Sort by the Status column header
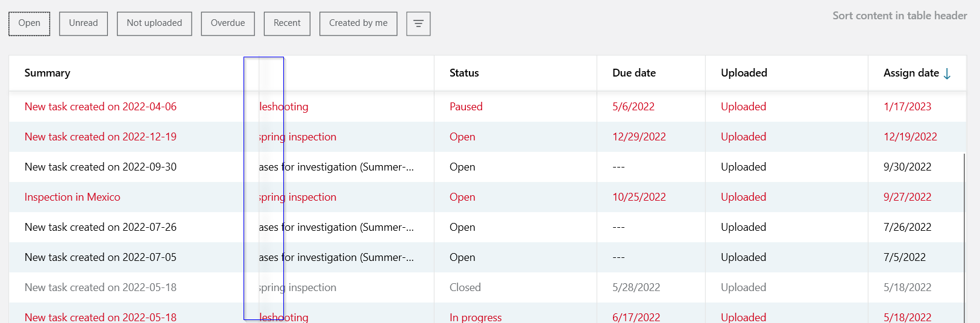The image size is (980, 323). [x=464, y=73]
